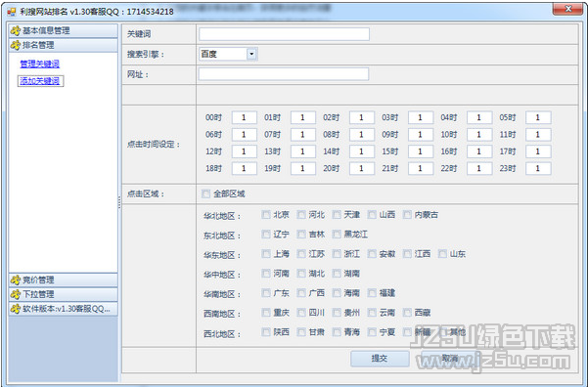Check the 全部区域 checkbox
This screenshot has height=387, width=588.
[205, 193]
